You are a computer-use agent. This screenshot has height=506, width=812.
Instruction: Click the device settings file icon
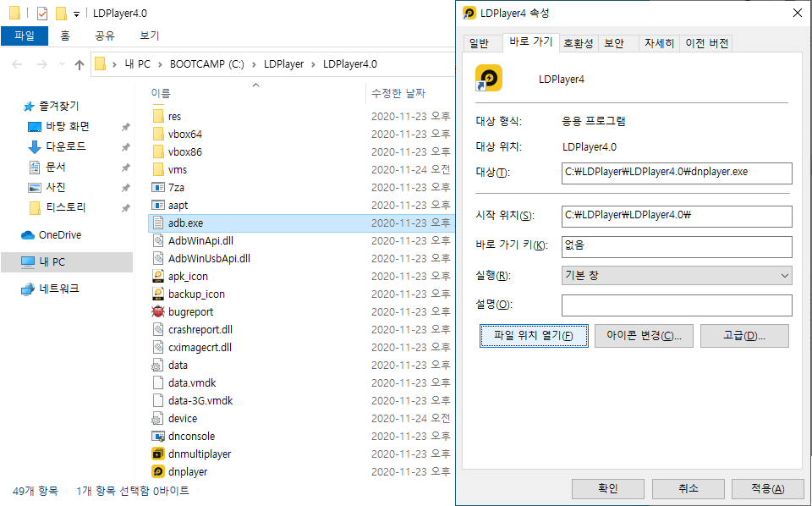pos(157,419)
